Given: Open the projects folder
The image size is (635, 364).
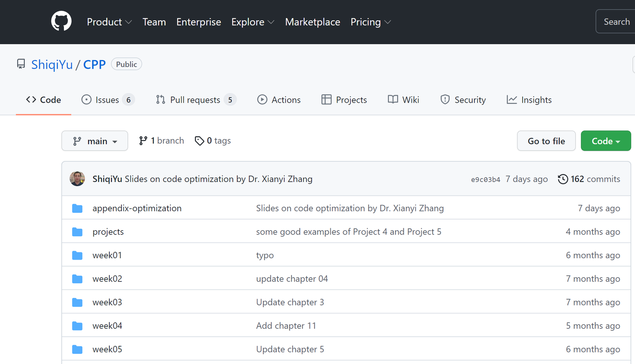Looking at the screenshot, I should (108, 232).
